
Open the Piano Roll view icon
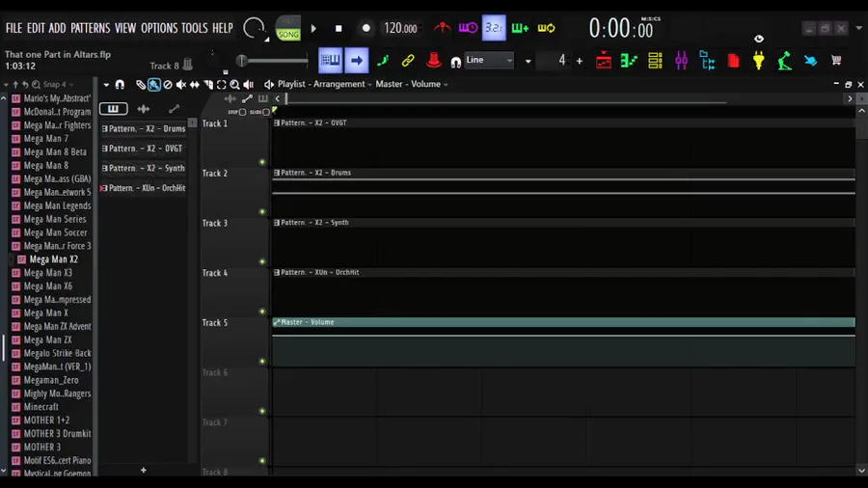[629, 61]
